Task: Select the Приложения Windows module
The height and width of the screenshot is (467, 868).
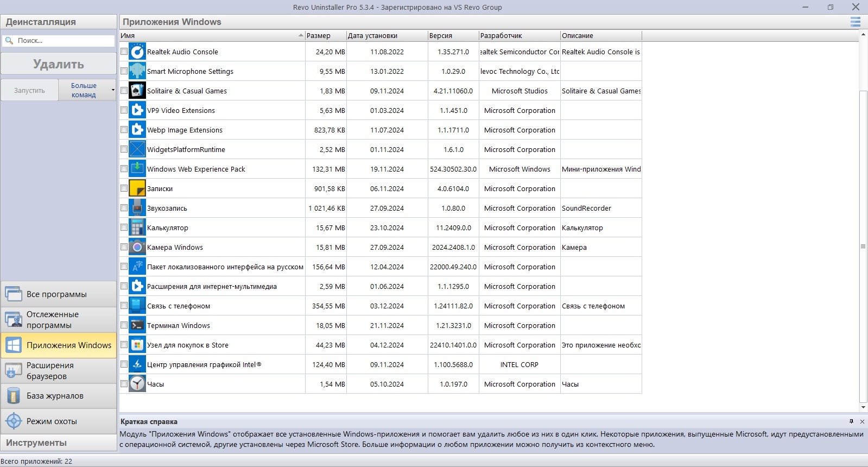Action: coord(59,345)
